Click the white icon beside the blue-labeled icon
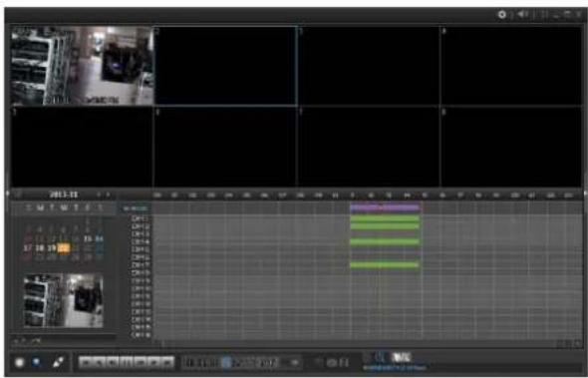Image resolution: width=588 pixels, height=378 pixels. [402, 357]
